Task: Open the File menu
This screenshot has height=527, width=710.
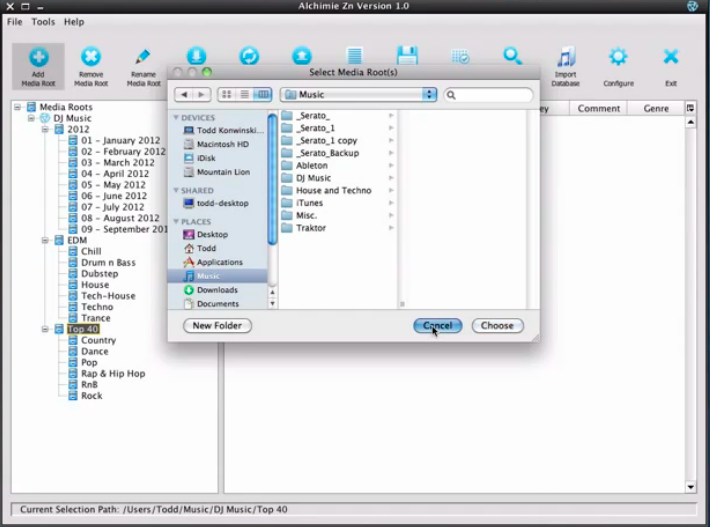Action: 14,21
